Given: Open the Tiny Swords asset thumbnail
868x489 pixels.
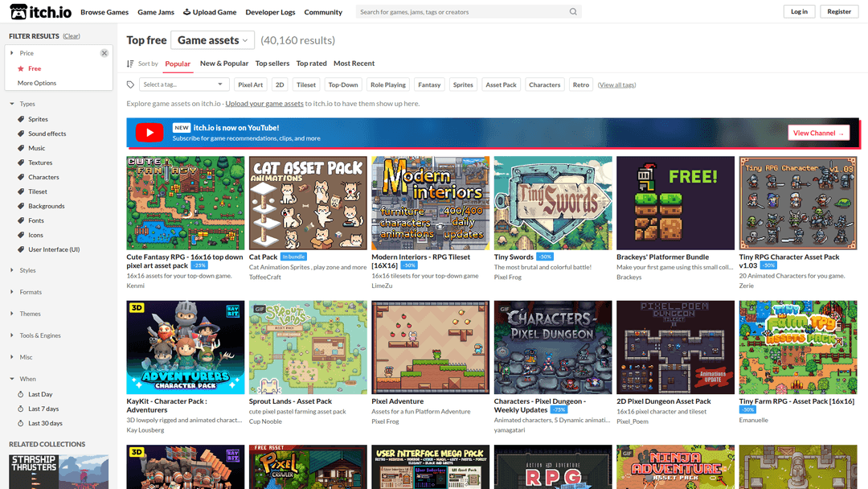Looking at the screenshot, I should tap(553, 203).
